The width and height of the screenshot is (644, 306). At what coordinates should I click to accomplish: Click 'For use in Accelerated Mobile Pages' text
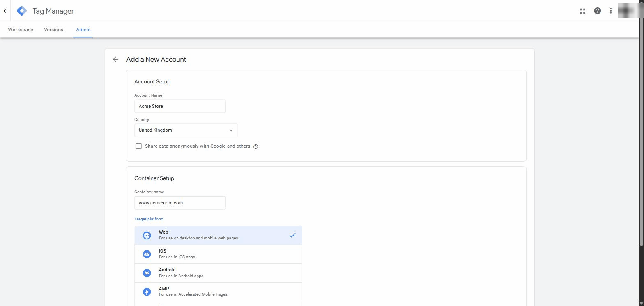pos(193,294)
